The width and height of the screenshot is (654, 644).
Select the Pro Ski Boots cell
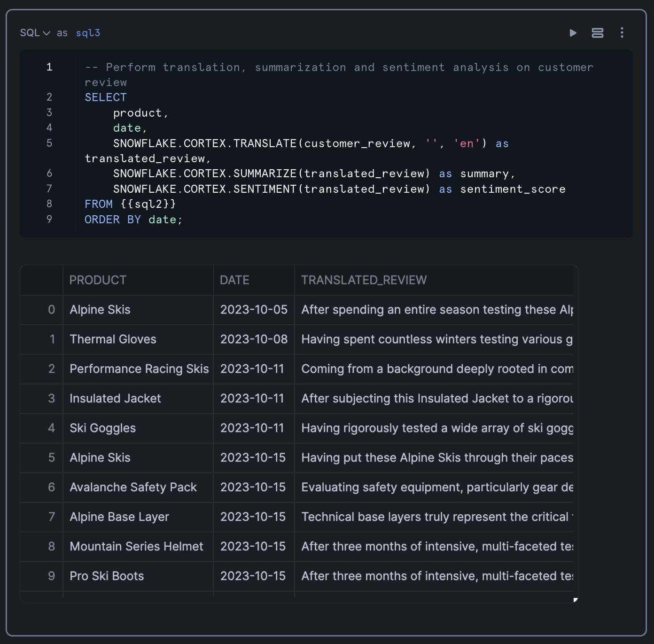[107, 576]
